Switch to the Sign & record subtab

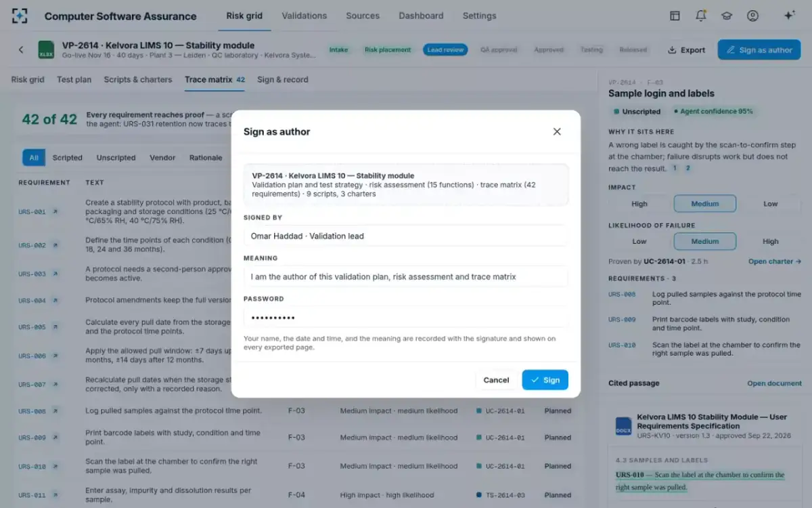pos(282,79)
